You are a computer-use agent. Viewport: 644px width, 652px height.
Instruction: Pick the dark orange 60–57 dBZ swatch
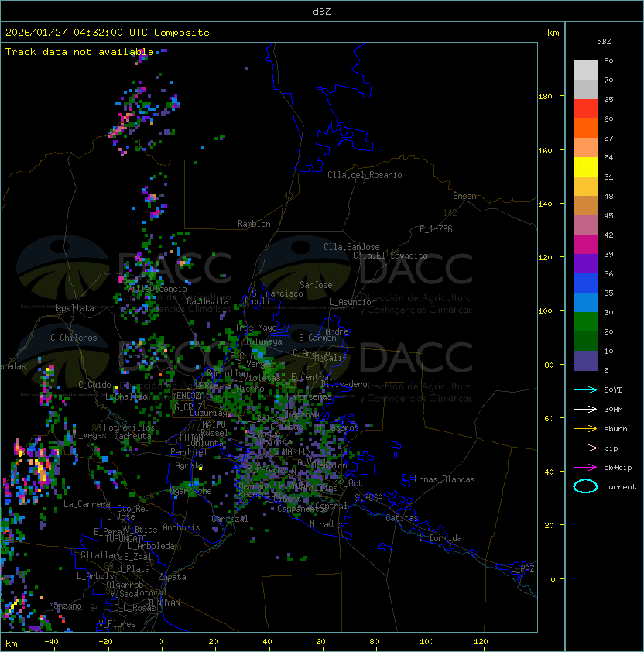(x=585, y=129)
